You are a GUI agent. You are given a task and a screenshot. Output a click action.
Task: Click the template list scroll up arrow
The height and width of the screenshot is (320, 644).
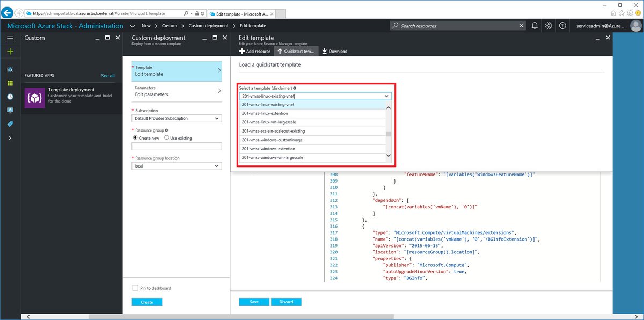[389, 107]
